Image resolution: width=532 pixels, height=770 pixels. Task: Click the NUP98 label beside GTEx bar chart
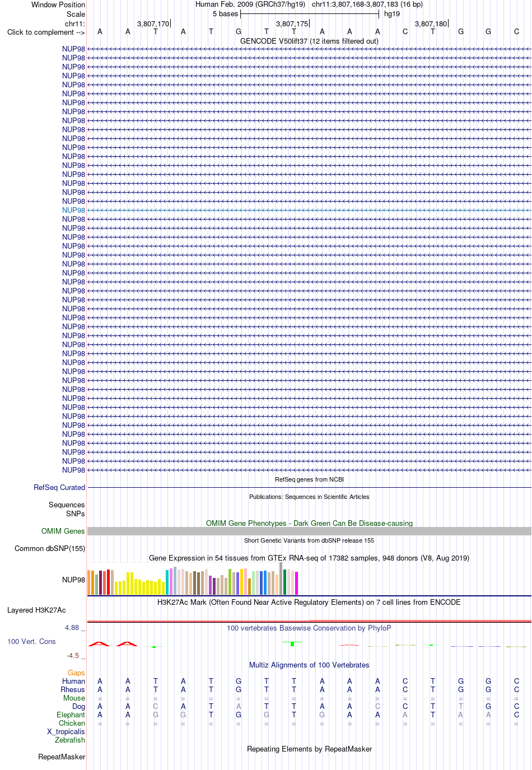[73, 580]
